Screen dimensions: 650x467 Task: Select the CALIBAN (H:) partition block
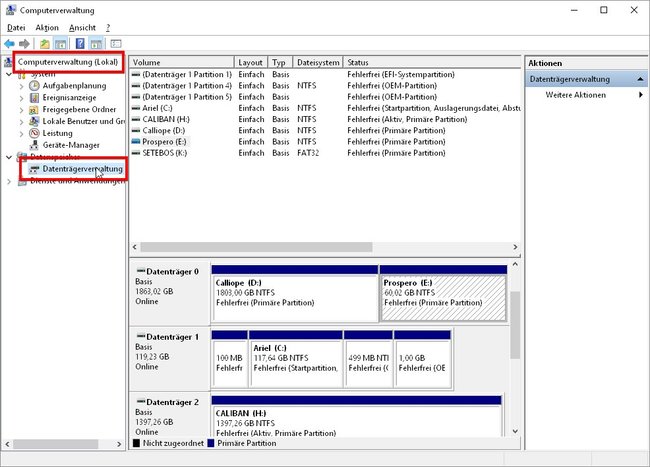coord(357,416)
